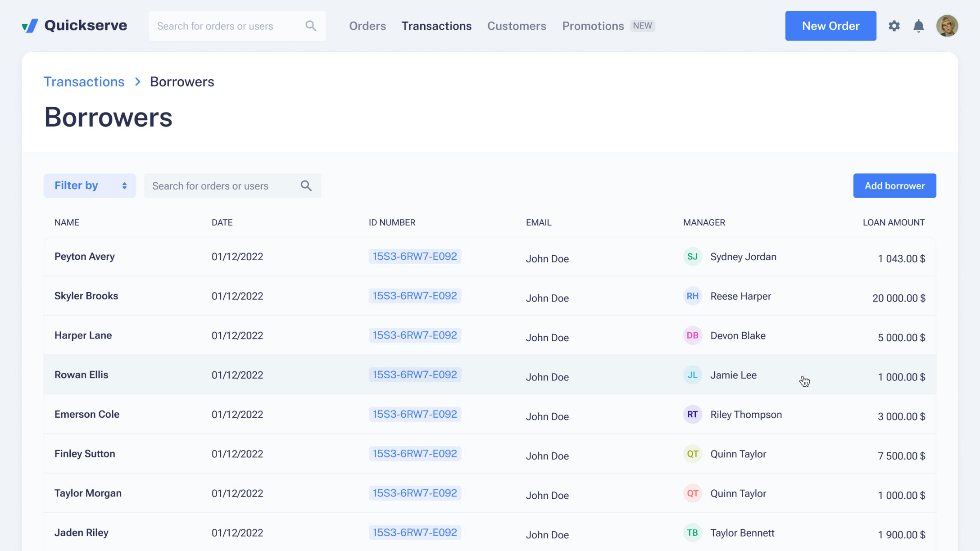The width and height of the screenshot is (980, 551).
Task: Follow the Transactions breadcrumb link
Action: coord(84,82)
